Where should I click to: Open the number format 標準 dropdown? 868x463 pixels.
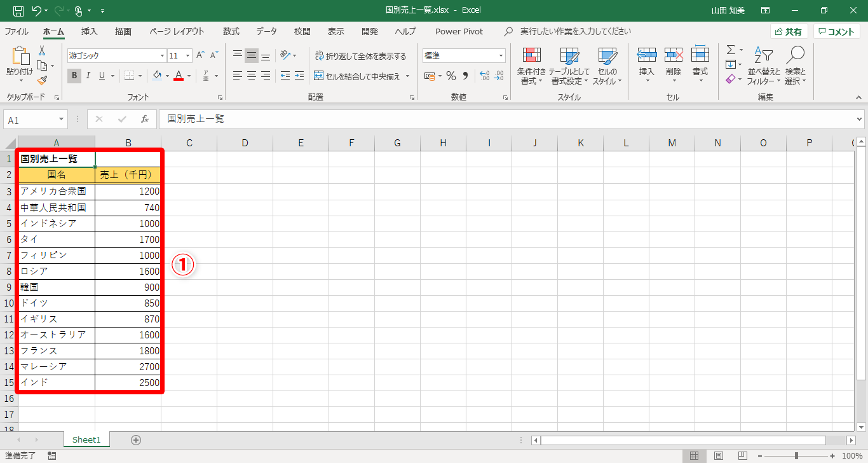coord(501,56)
